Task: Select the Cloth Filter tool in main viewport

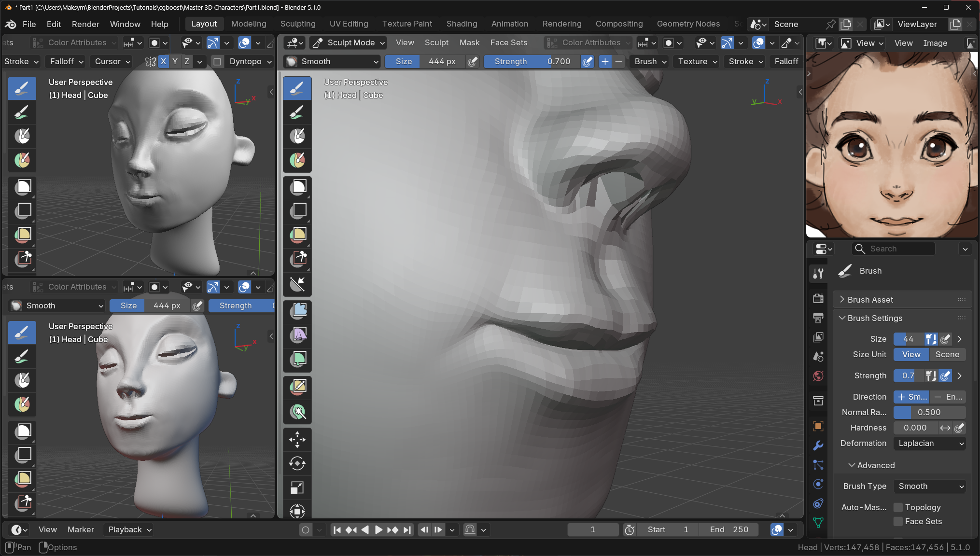Action: click(297, 334)
